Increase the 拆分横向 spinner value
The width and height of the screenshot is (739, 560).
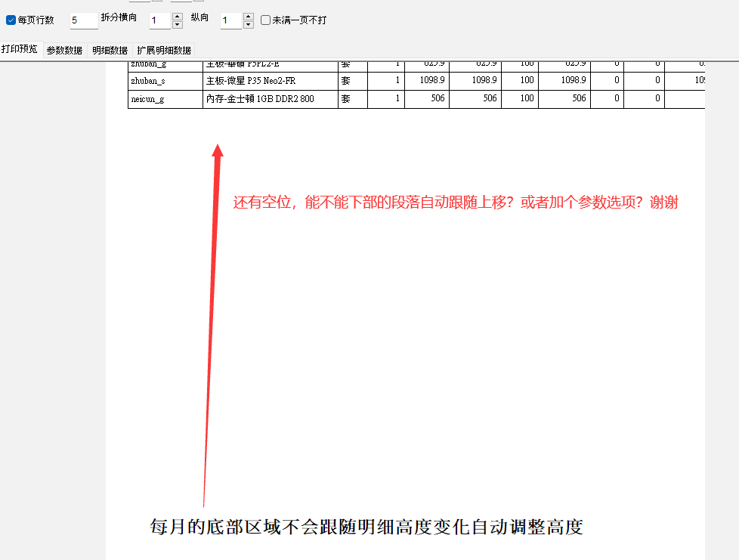(x=178, y=17)
